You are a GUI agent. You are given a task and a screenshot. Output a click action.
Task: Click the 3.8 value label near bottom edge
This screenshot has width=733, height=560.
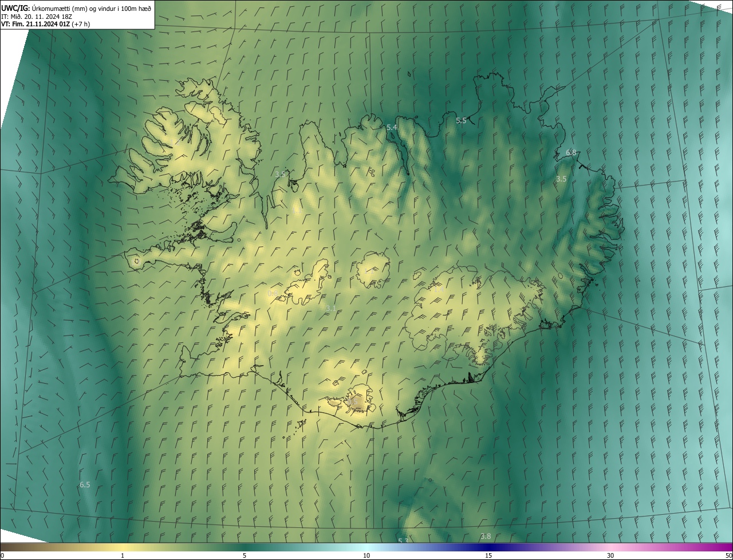click(x=486, y=536)
